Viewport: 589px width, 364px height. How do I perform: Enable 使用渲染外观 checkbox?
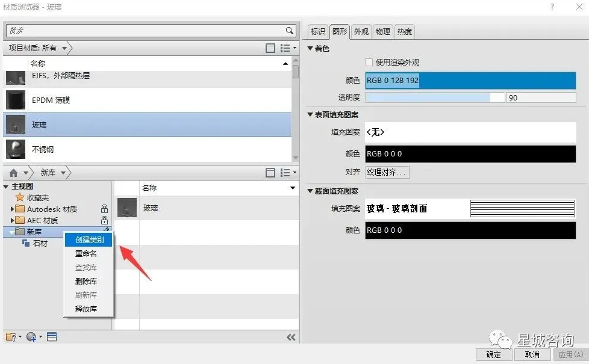click(369, 63)
